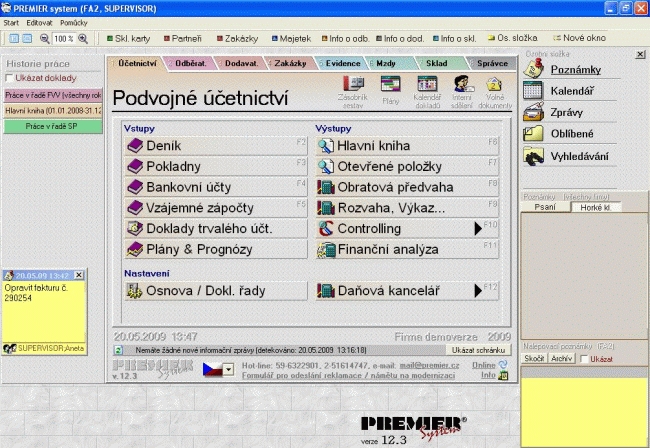
Task: Open Osnova / Dokl. řady settings
Action: [216, 291]
